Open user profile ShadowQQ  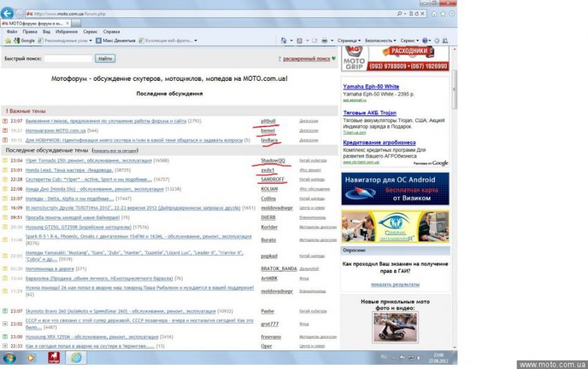[x=273, y=160]
